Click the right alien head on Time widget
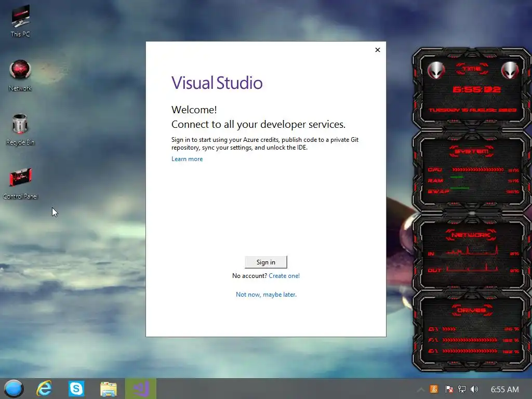This screenshot has height=399, width=532. [510, 71]
